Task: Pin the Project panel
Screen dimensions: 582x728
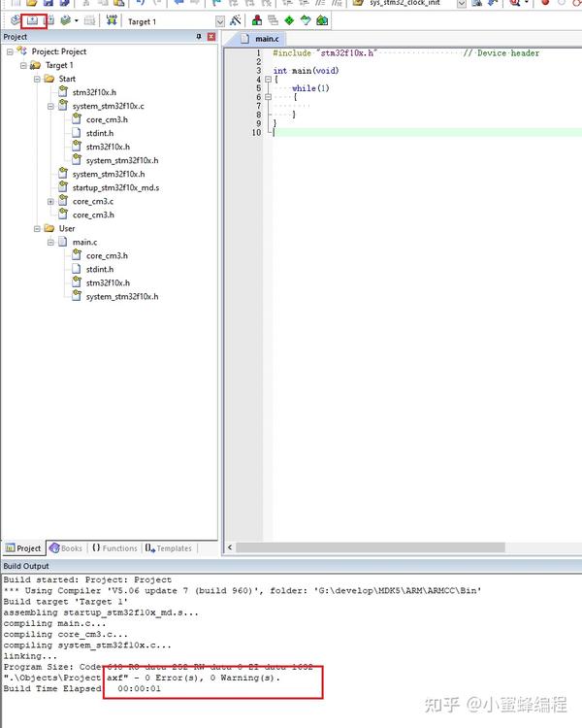Action: pyautogui.click(x=199, y=37)
